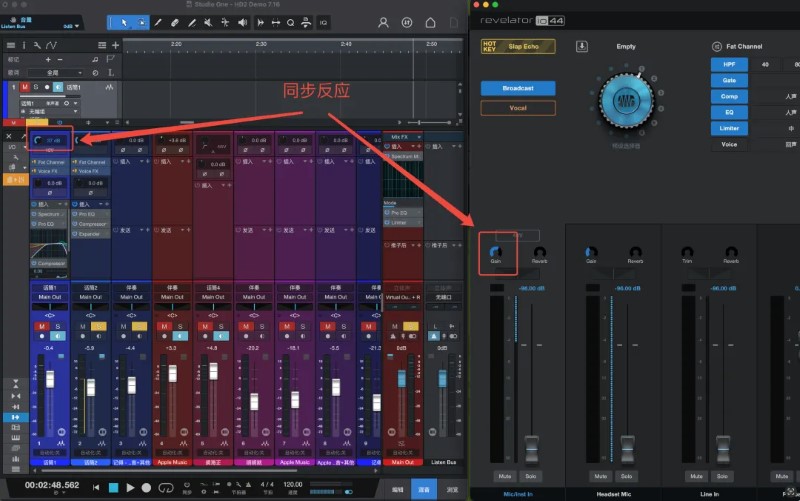Click the piano keyboard icon in mixer sidebar
Viewport: 800px width, 501px height.
(15, 438)
